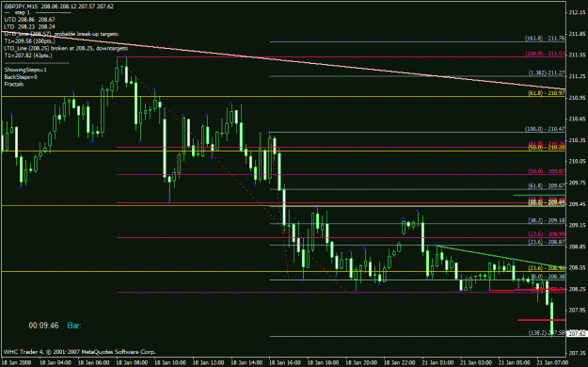Click the '18 Jan 06:00' time axis label
This screenshot has width=588, height=367.
point(94,362)
